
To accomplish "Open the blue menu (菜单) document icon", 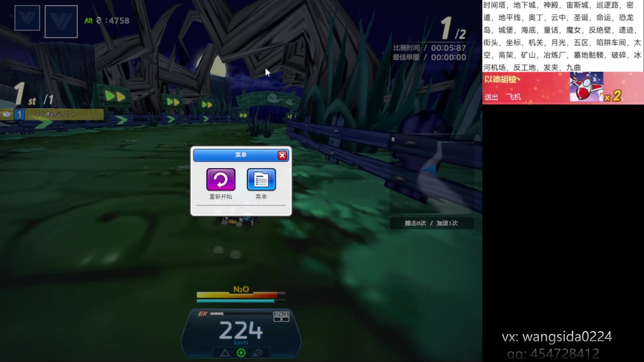I will coord(261,180).
